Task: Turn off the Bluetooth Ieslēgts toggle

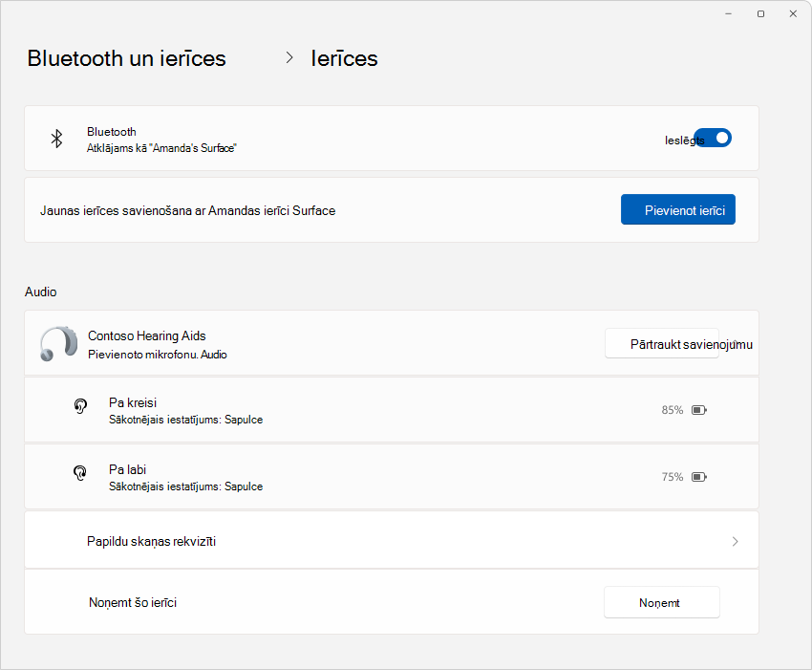Action: coord(713,138)
